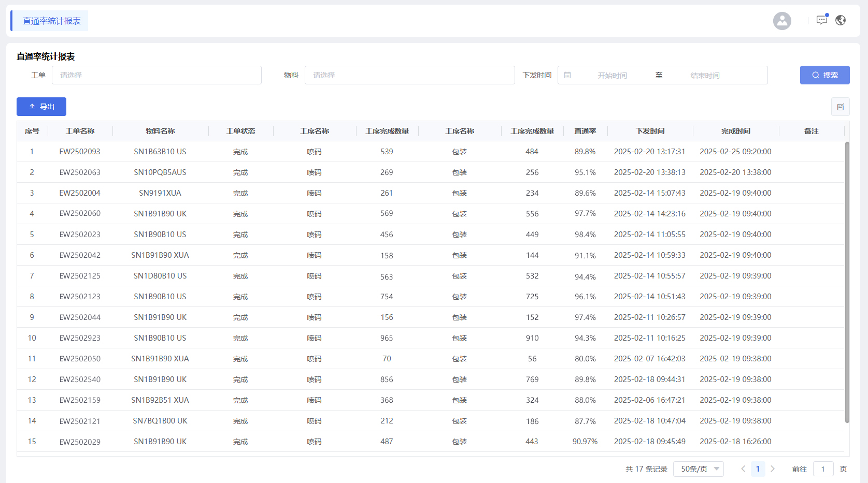
Task: Click material name SN9191XUA
Action: click(x=160, y=193)
